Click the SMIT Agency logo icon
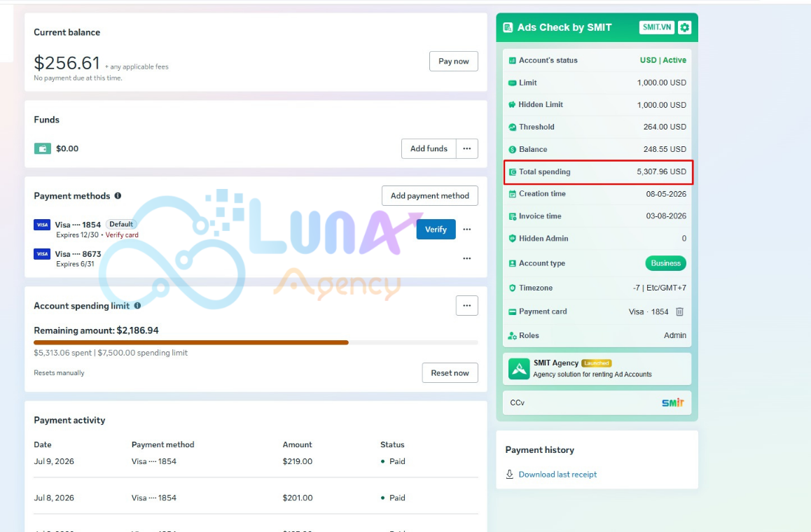 pyautogui.click(x=519, y=369)
